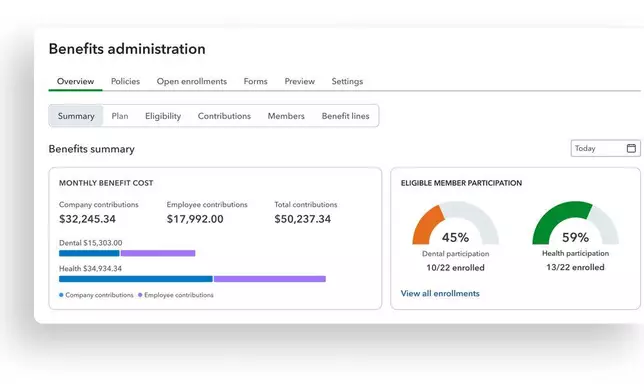Select the Summary sub-tab
644x392 pixels.
click(76, 116)
